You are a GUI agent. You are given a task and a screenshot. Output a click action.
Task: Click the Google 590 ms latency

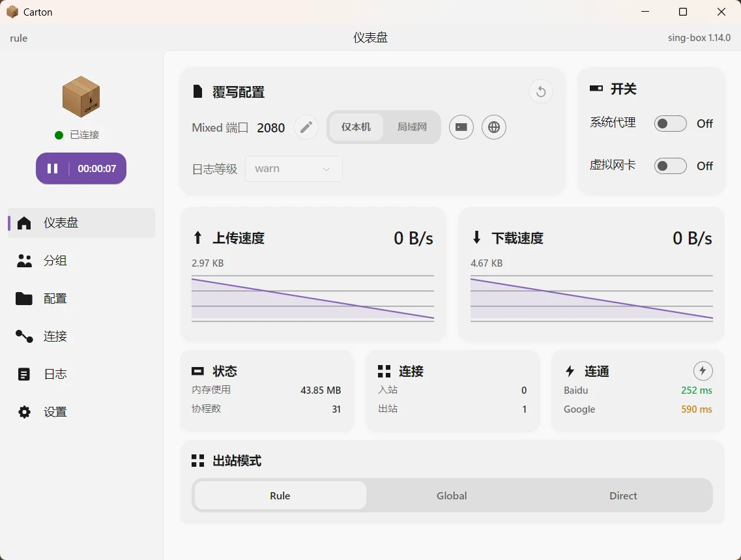click(697, 409)
